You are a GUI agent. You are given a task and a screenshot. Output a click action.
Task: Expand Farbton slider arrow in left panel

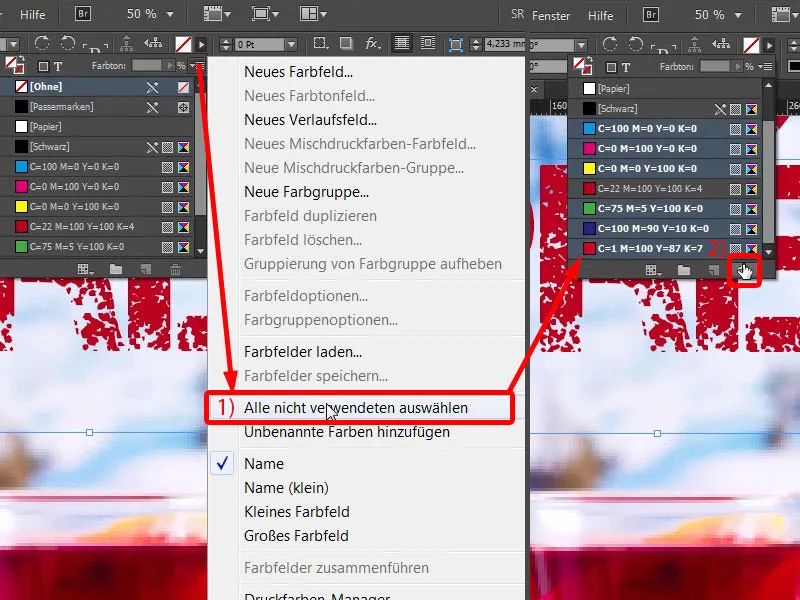pos(170,65)
